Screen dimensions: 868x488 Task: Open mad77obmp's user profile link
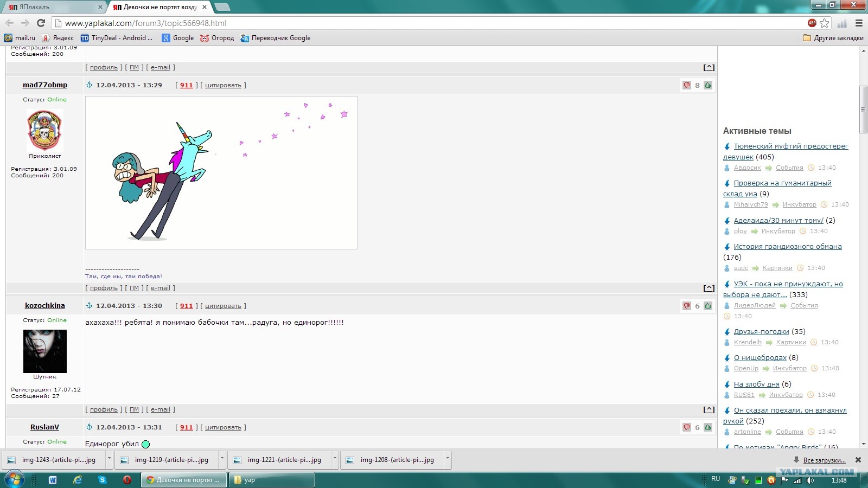(x=45, y=85)
